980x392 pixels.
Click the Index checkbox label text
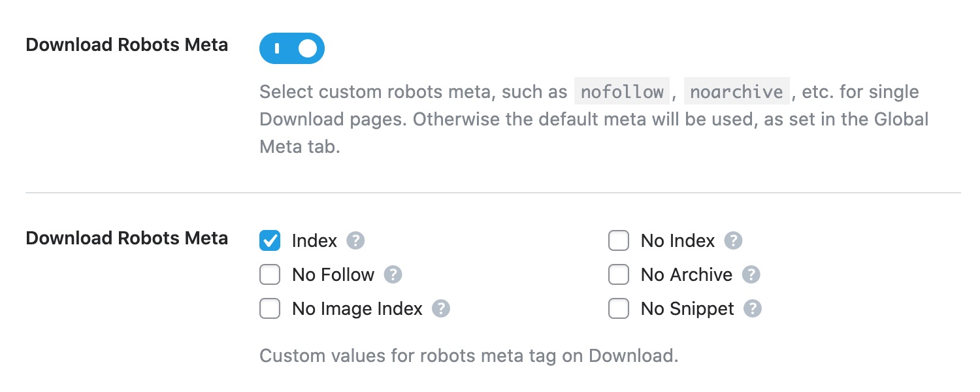[314, 240]
